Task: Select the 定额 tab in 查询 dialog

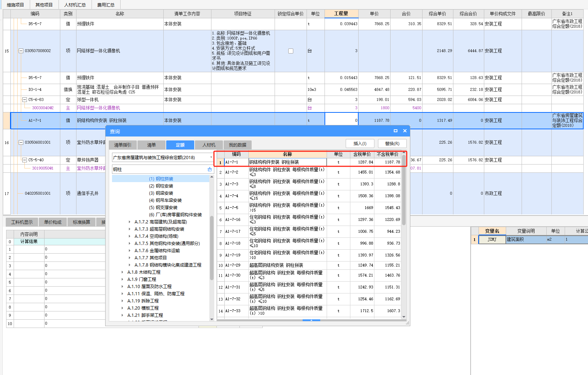Action: click(180, 145)
